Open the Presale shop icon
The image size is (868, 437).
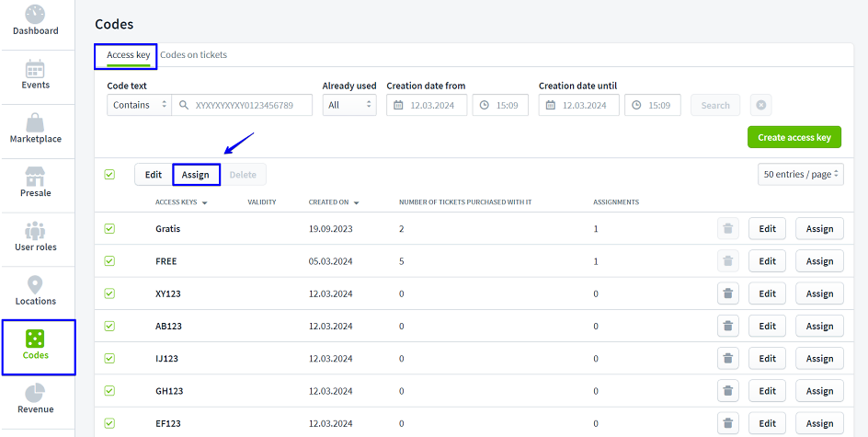click(35, 178)
